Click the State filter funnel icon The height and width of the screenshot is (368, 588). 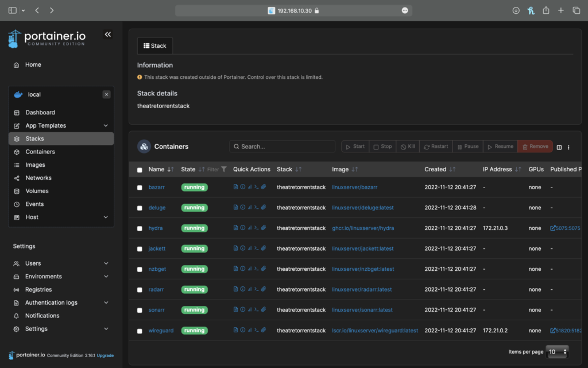(x=224, y=170)
